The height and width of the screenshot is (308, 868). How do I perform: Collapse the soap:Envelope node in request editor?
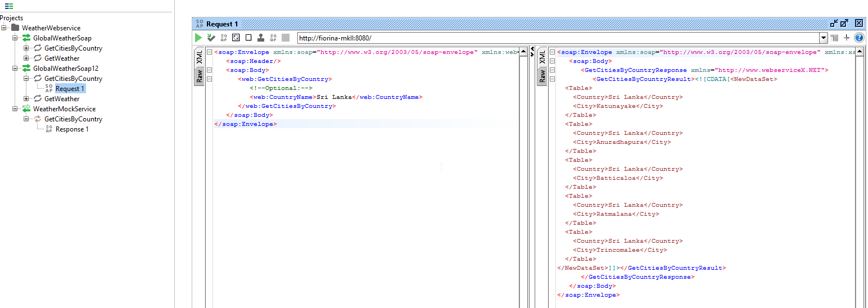coord(209,52)
